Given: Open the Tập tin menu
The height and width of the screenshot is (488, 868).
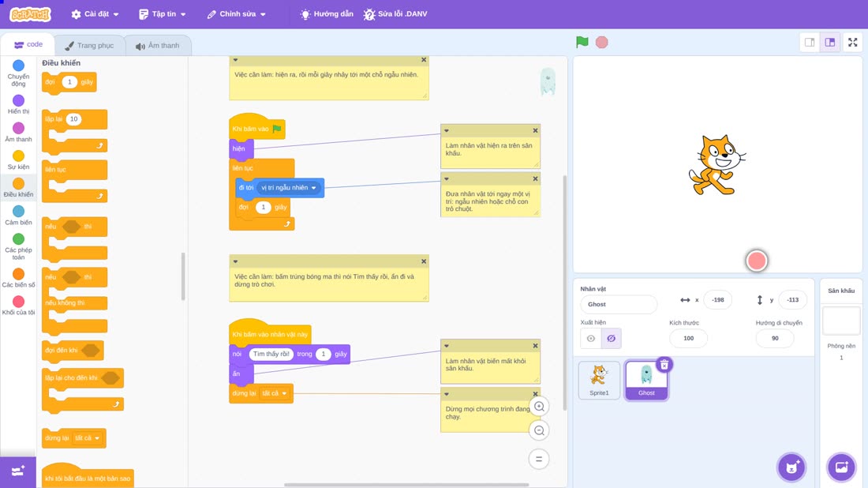Looking at the screenshot, I should tap(163, 14).
